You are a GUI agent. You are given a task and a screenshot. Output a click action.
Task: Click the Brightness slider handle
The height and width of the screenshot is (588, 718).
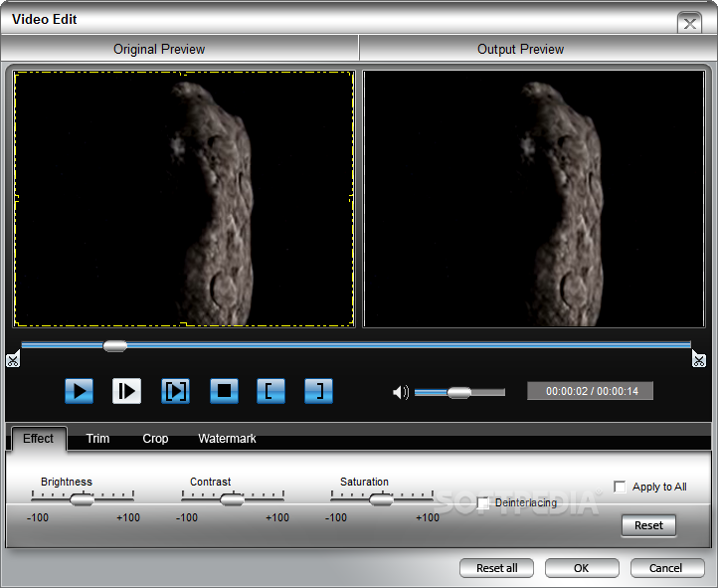(82, 500)
